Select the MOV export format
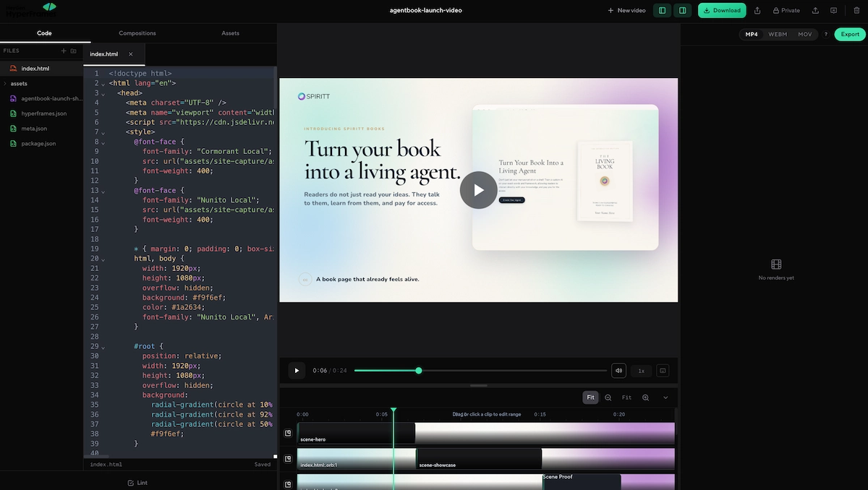The height and width of the screenshot is (490, 868). [x=804, y=34]
